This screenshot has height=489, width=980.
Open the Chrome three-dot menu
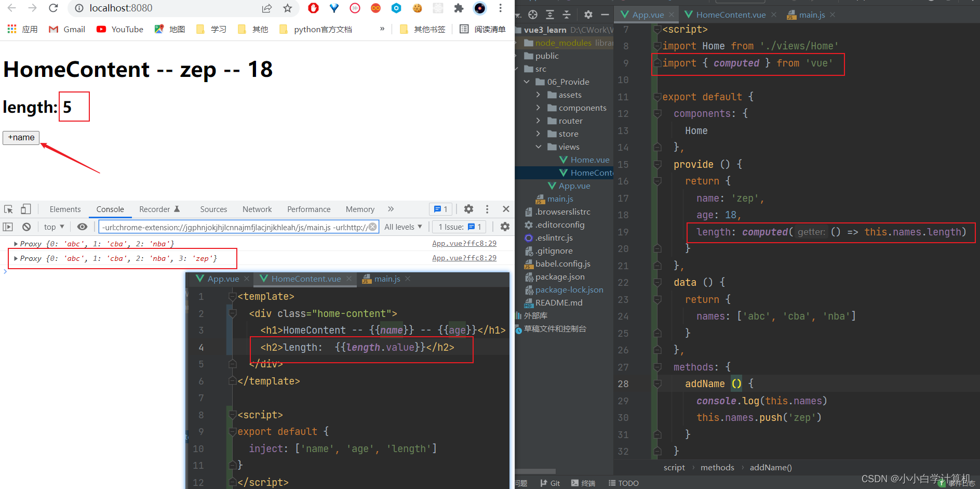(x=500, y=8)
